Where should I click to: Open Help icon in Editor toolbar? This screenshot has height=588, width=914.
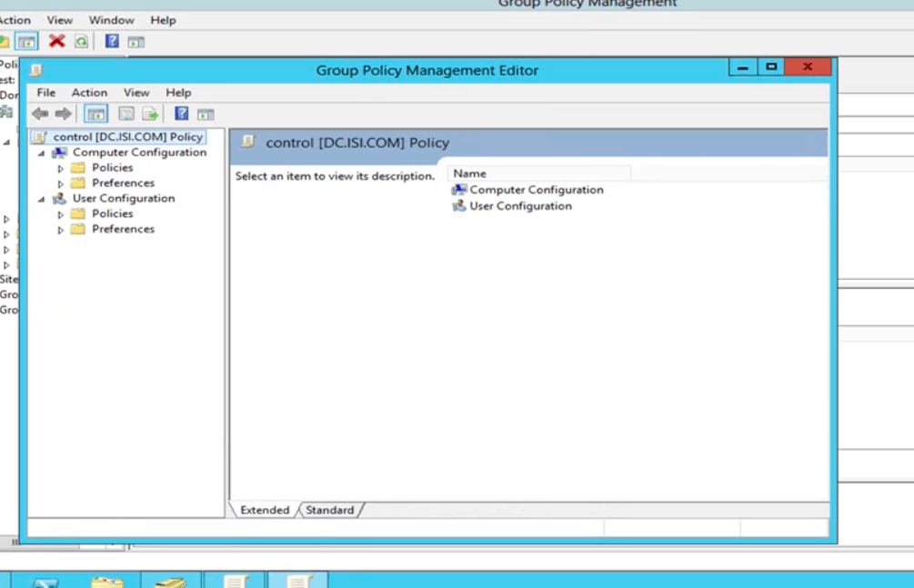[x=181, y=114]
